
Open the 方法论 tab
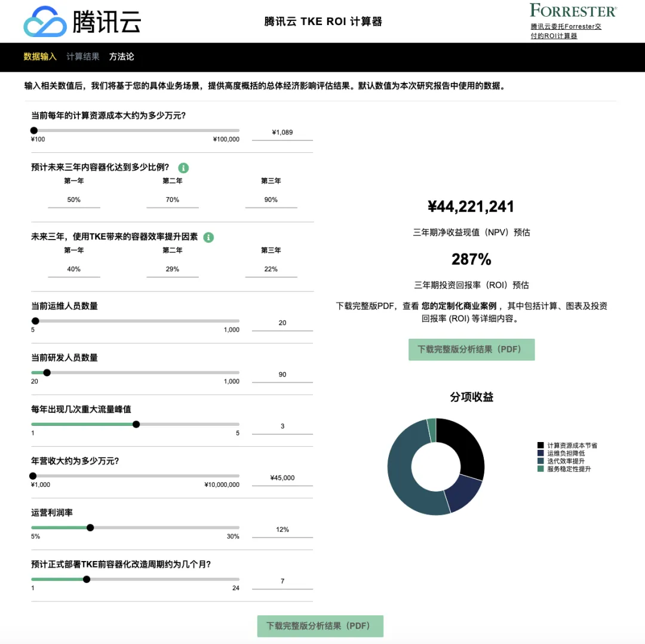pyautogui.click(x=121, y=57)
